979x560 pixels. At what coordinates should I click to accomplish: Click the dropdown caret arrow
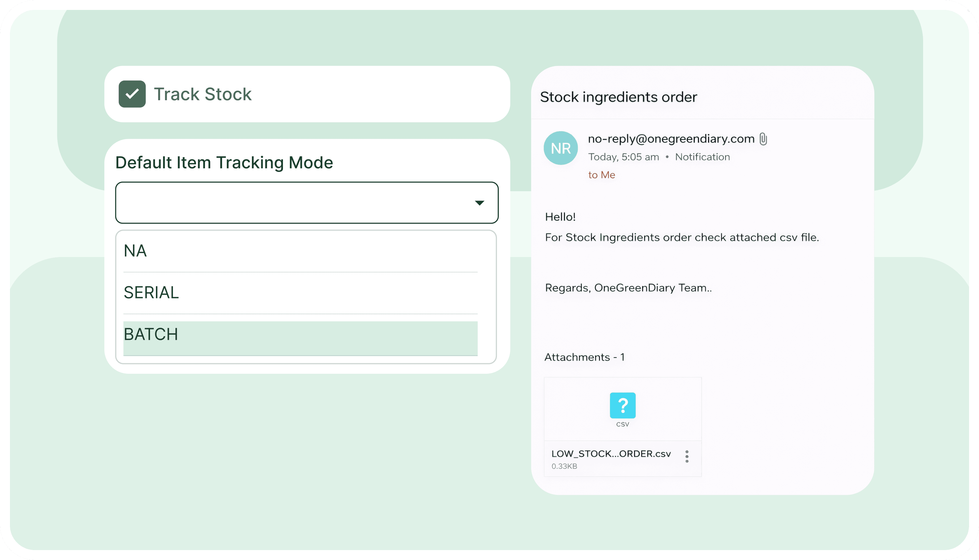coord(479,203)
